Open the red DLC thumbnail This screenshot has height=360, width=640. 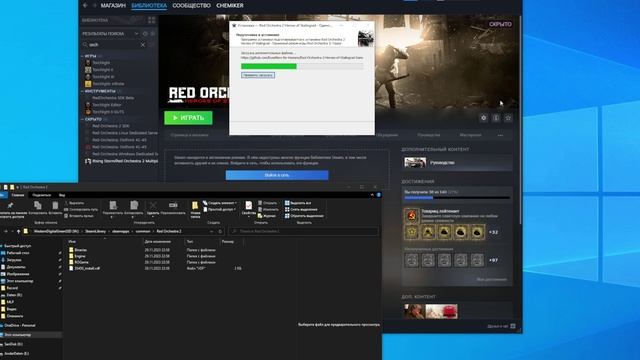click(x=442, y=311)
